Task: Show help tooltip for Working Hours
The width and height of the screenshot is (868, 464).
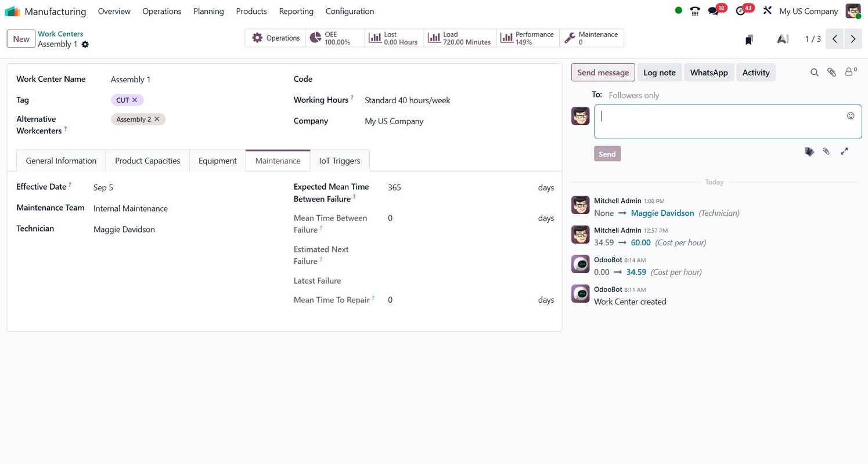Action: (x=352, y=97)
